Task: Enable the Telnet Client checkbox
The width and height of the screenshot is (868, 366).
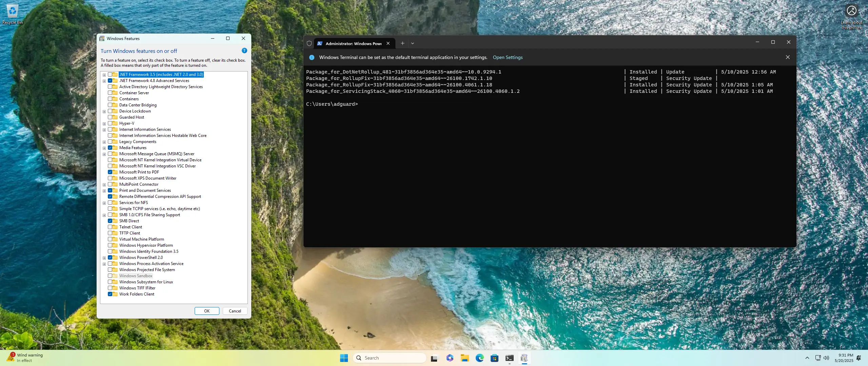Action: pos(110,227)
